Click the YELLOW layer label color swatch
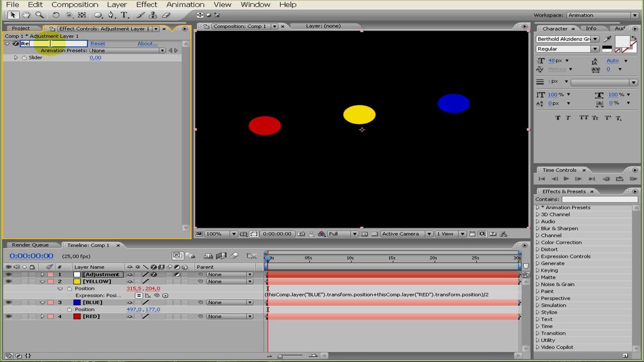This screenshot has width=644, height=362. click(x=50, y=281)
